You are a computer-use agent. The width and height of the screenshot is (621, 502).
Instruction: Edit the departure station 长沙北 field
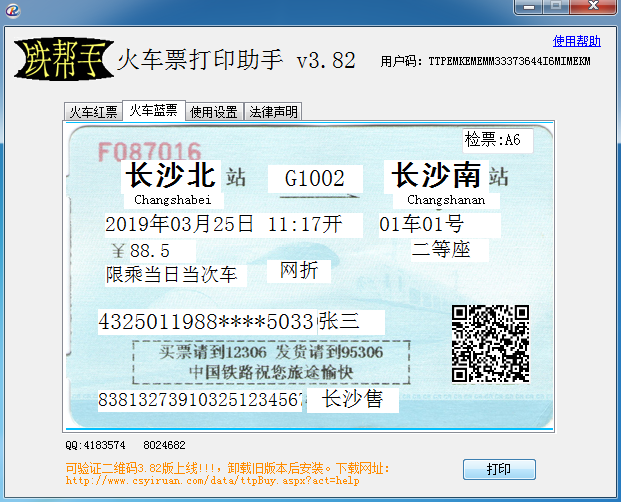[x=171, y=175]
